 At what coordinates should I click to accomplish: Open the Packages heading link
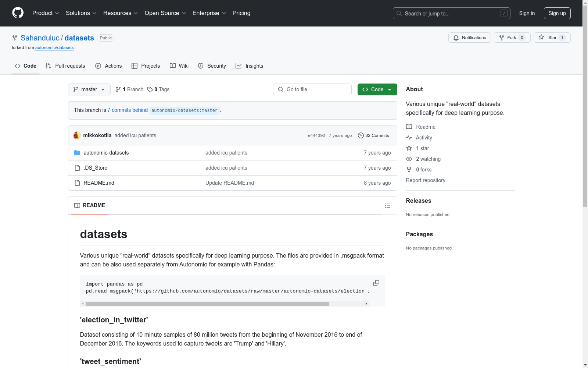419,234
